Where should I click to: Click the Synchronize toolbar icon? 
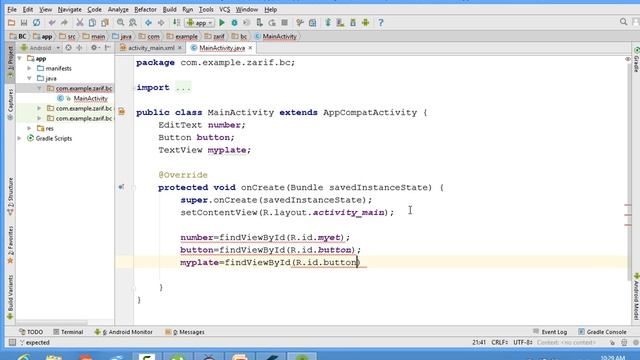[36, 23]
